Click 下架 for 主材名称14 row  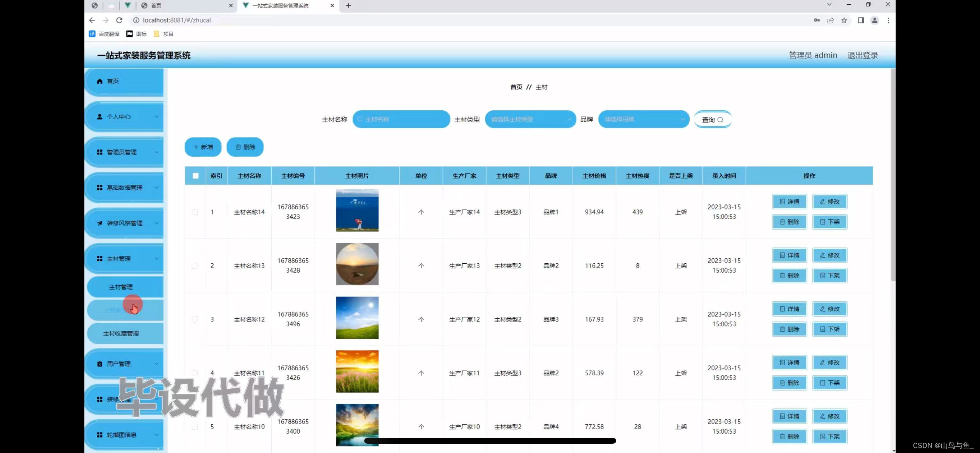tap(830, 222)
